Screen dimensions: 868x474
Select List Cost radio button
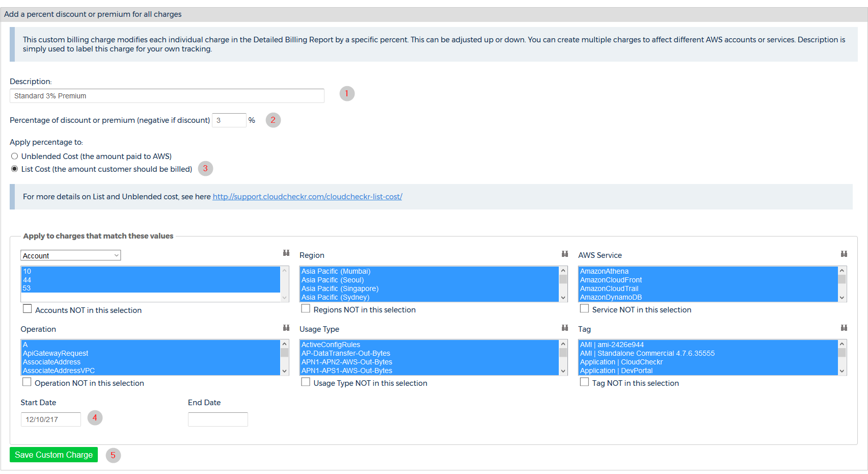(x=15, y=169)
